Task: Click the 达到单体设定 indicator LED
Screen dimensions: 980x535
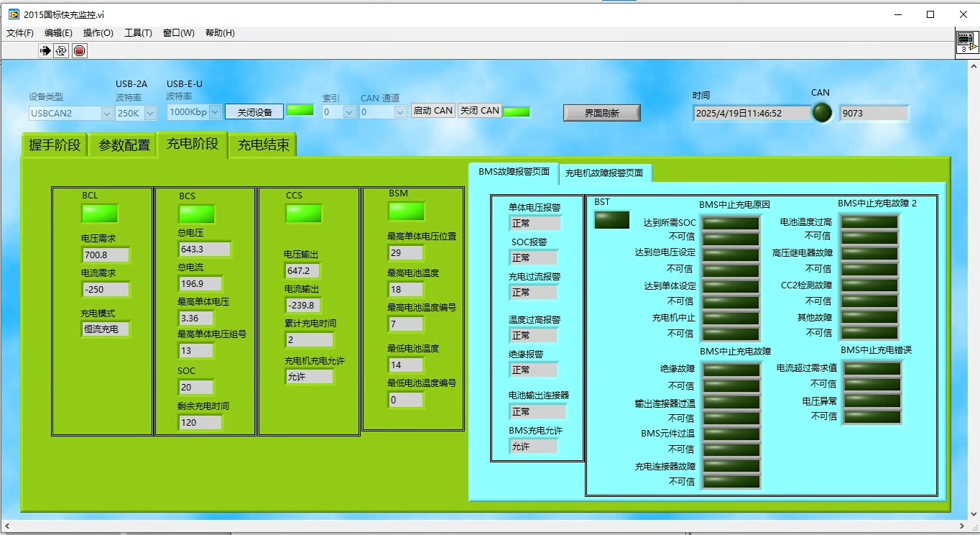Action: tap(731, 286)
